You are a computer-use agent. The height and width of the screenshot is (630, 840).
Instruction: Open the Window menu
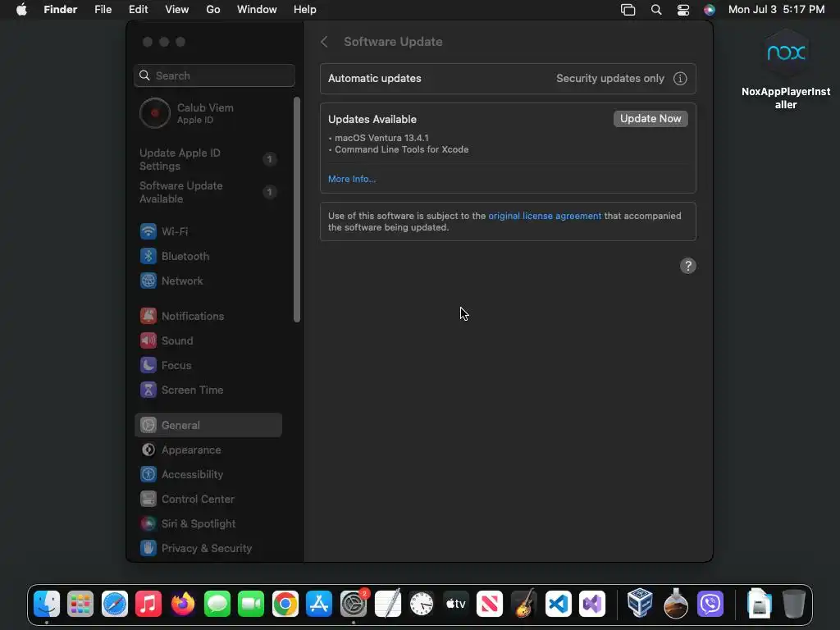(x=257, y=10)
